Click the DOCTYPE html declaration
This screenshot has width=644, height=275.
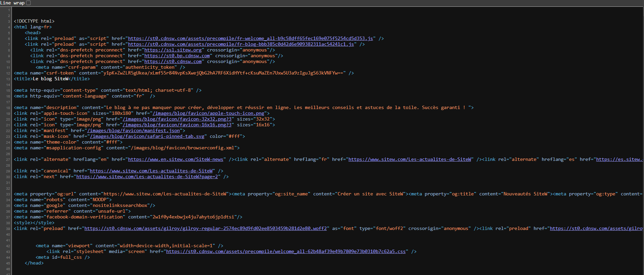(x=34, y=21)
